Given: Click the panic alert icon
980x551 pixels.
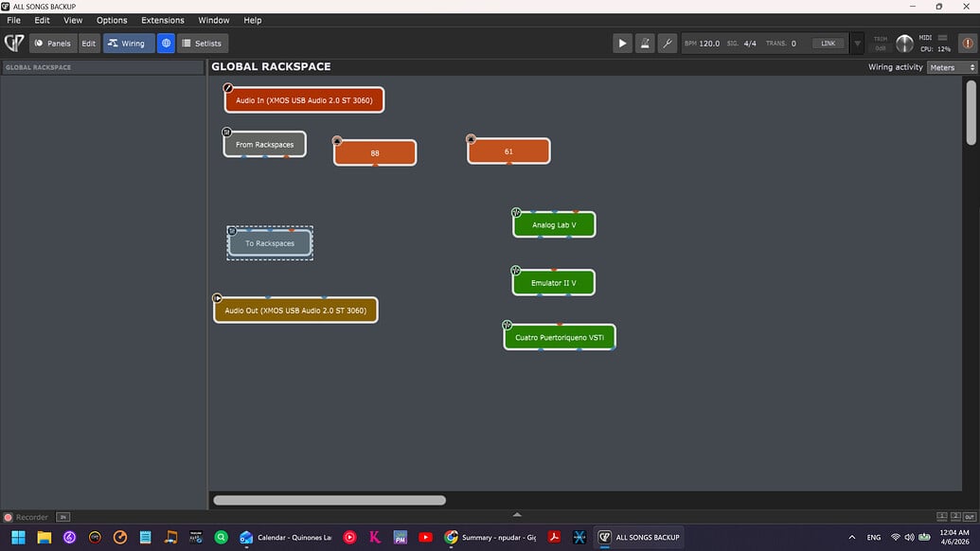Looking at the screenshot, I should pos(967,43).
